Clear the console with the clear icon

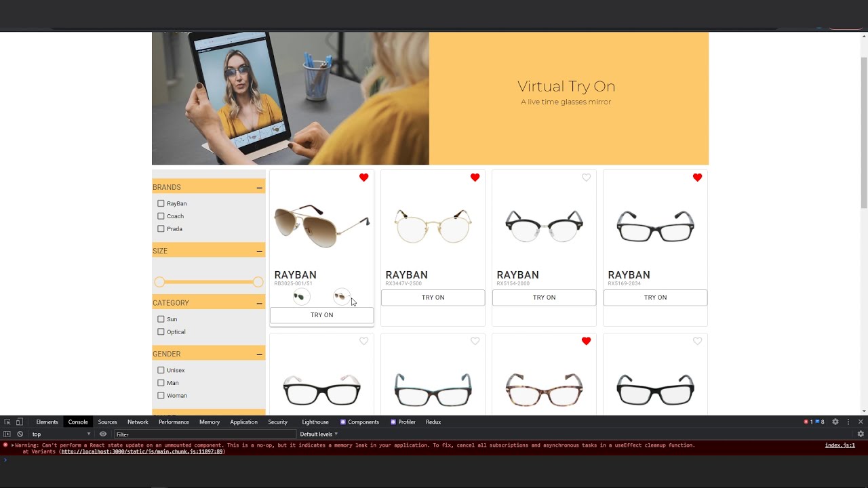(x=20, y=434)
